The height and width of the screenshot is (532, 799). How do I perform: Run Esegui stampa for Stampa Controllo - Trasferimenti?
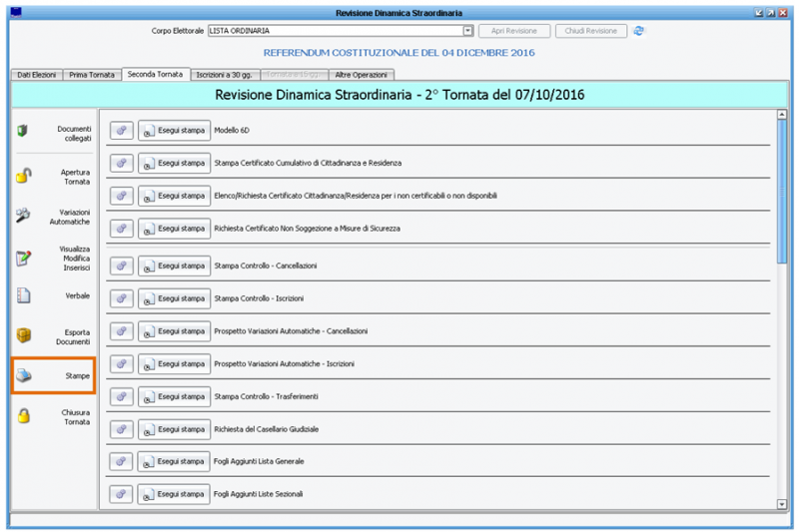(x=174, y=396)
